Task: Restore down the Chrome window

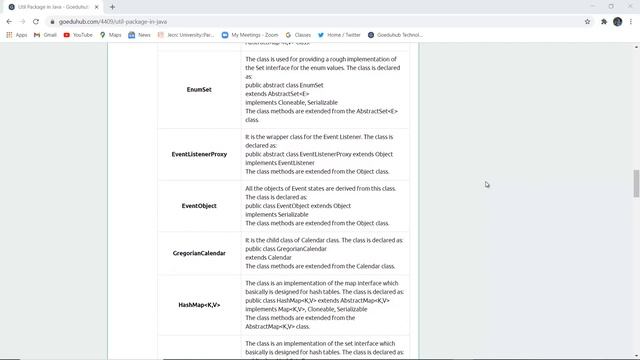Action: point(611,6)
